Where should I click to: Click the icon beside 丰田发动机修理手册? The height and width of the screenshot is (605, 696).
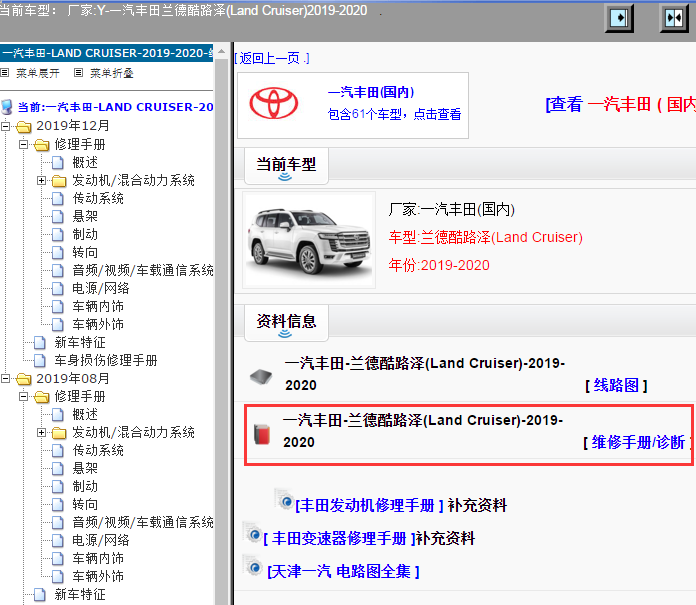point(285,504)
